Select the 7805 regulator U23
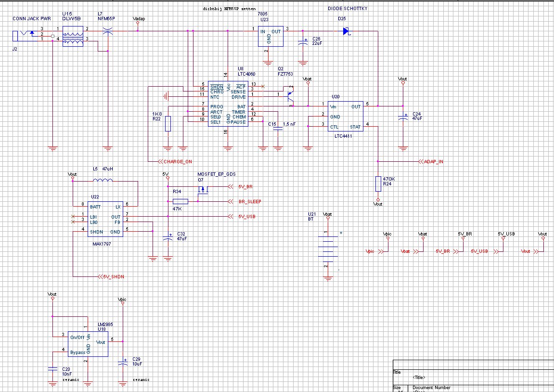Viewport: 554px width, 392px height. tap(269, 37)
